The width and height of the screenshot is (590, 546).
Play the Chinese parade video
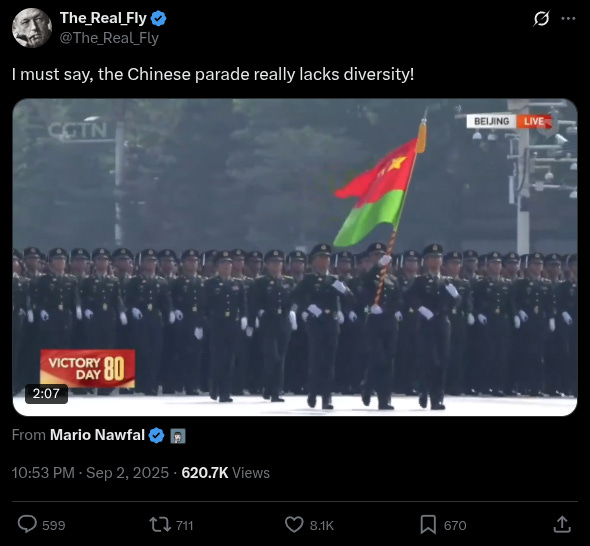click(295, 257)
